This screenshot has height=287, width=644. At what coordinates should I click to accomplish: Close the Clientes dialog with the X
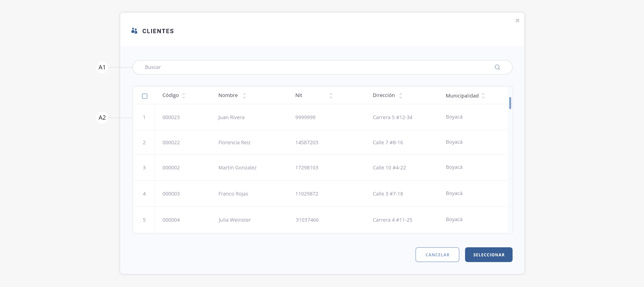(517, 21)
